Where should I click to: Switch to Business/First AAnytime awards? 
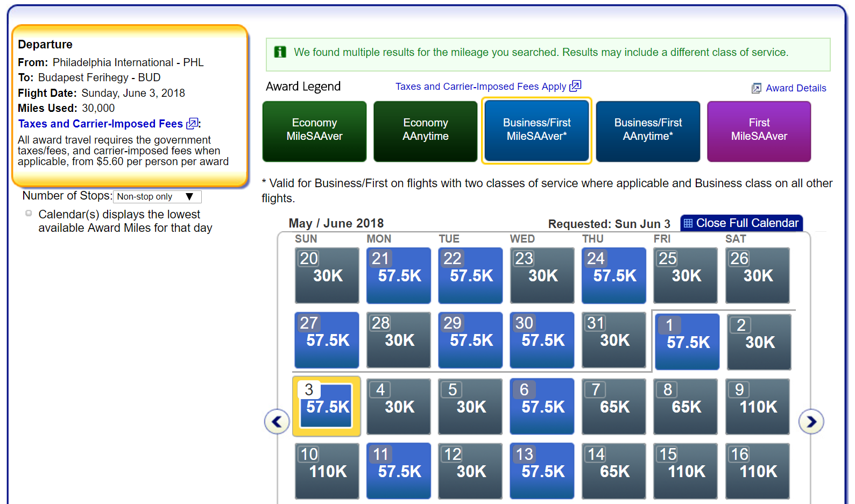click(648, 130)
